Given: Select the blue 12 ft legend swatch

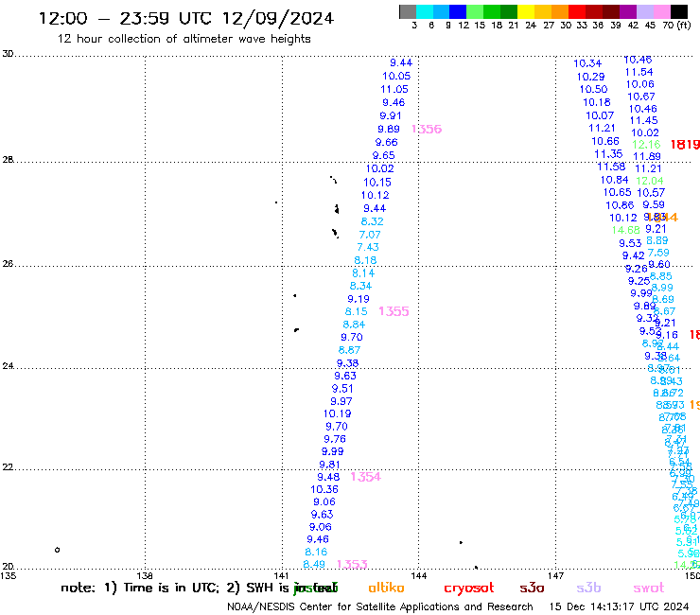Looking at the screenshot, I should point(458,11).
